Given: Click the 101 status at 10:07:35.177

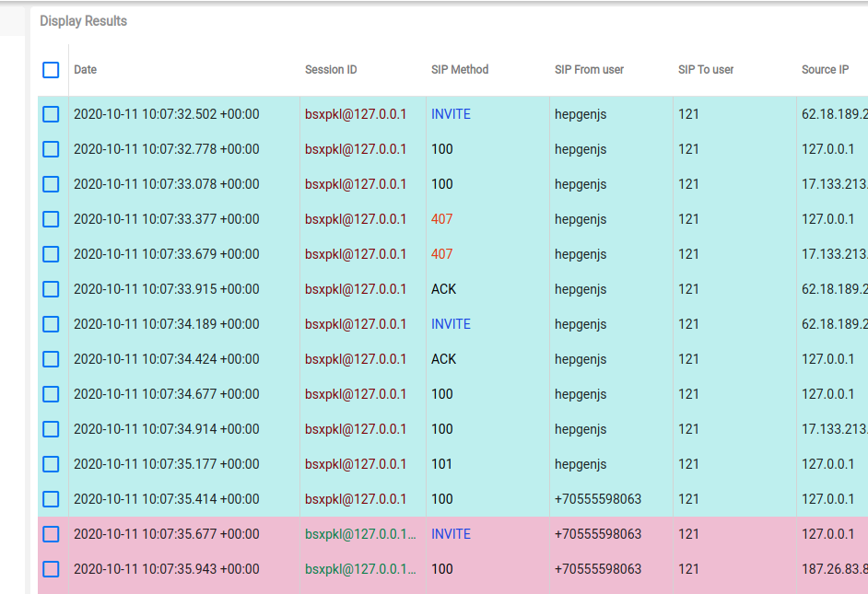Looking at the screenshot, I should 440,464.
